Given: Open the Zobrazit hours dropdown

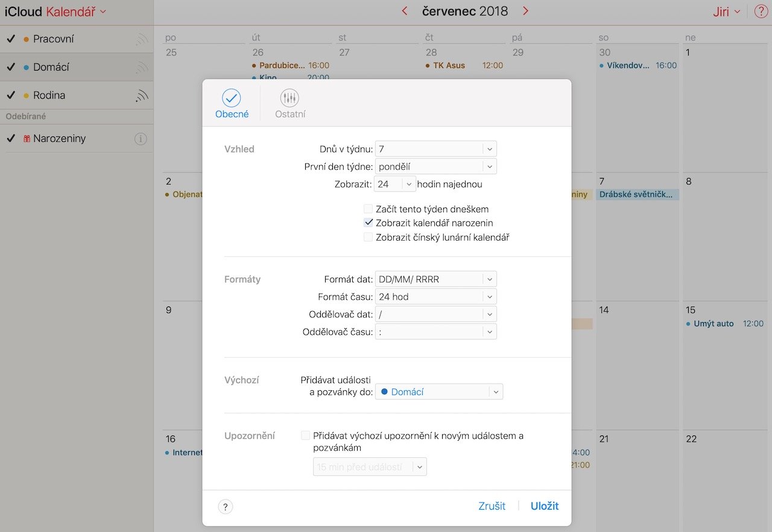Looking at the screenshot, I should tap(396, 184).
